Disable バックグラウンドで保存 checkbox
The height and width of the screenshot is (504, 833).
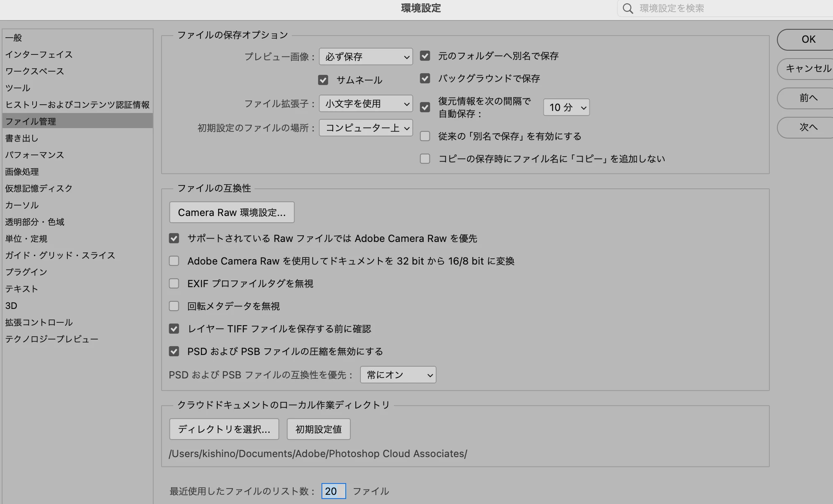click(x=425, y=78)
